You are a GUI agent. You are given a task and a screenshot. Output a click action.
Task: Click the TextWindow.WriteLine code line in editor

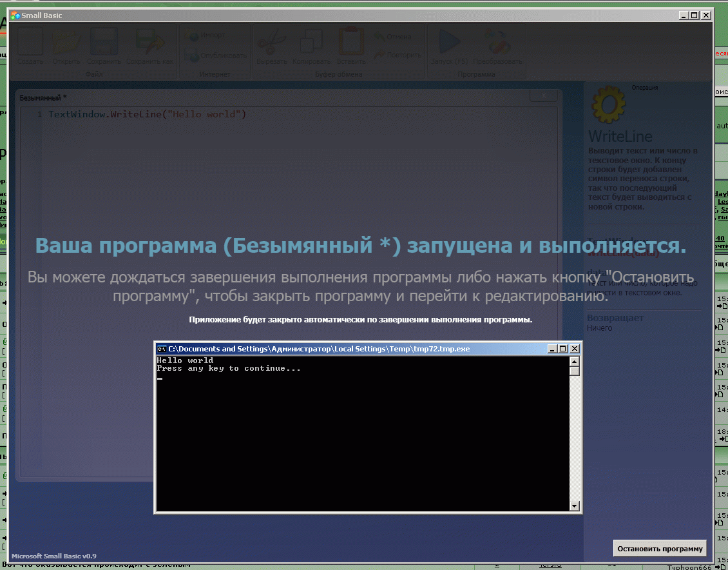(147, 114)
